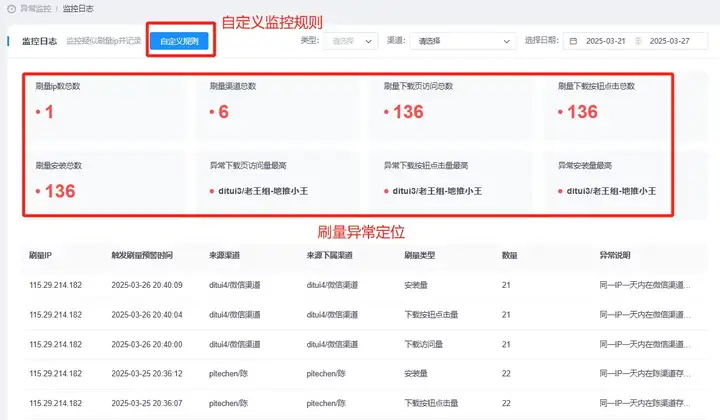Viewport: 720px width, 420px height.
Task: Select the 刷量下载页访问总数 card
Action: [x=450, y=106]
